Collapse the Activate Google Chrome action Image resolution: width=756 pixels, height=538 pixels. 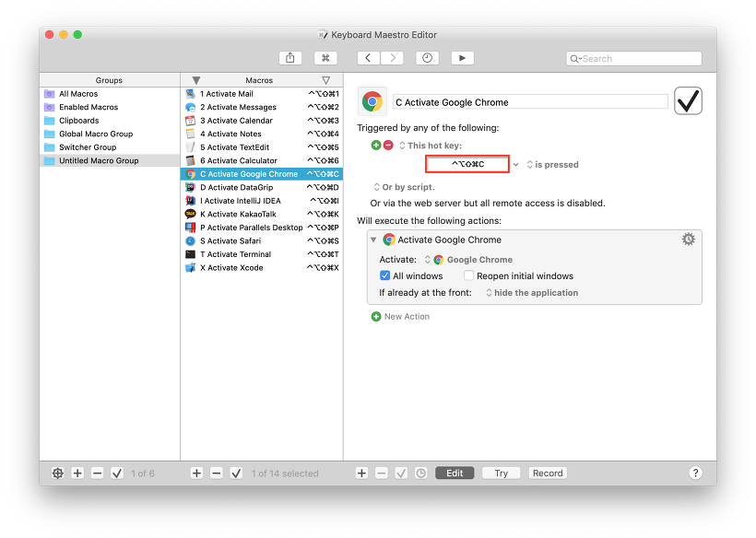tap(373, 240)
